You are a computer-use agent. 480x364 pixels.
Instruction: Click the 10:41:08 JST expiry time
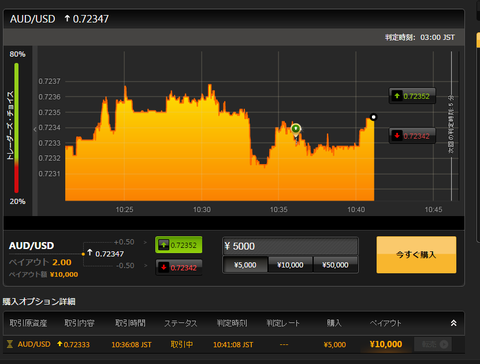tap(233, 345)
